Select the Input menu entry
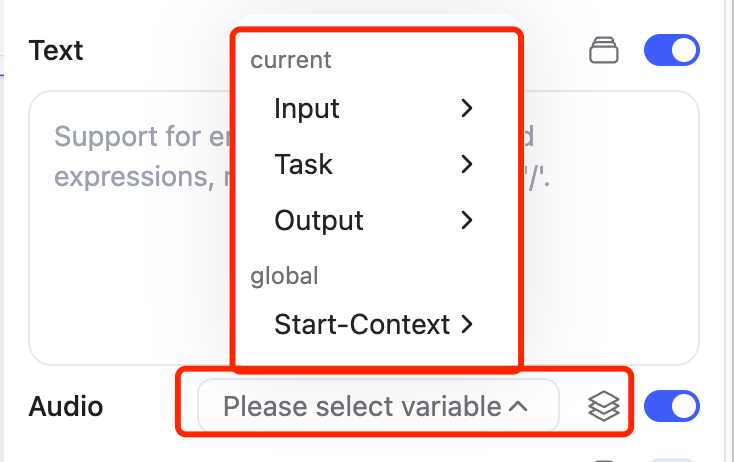Viewport: 734px width, 462px height. coord(307,108)
